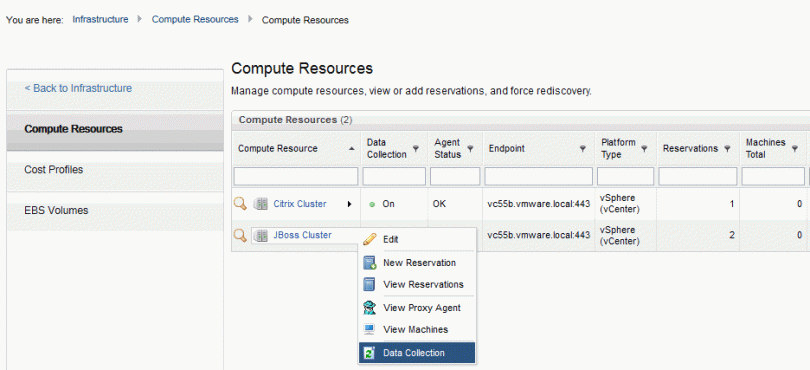Open the Data Collection column filter icon
Screen dimensions: 810x370
click(416, 149)
